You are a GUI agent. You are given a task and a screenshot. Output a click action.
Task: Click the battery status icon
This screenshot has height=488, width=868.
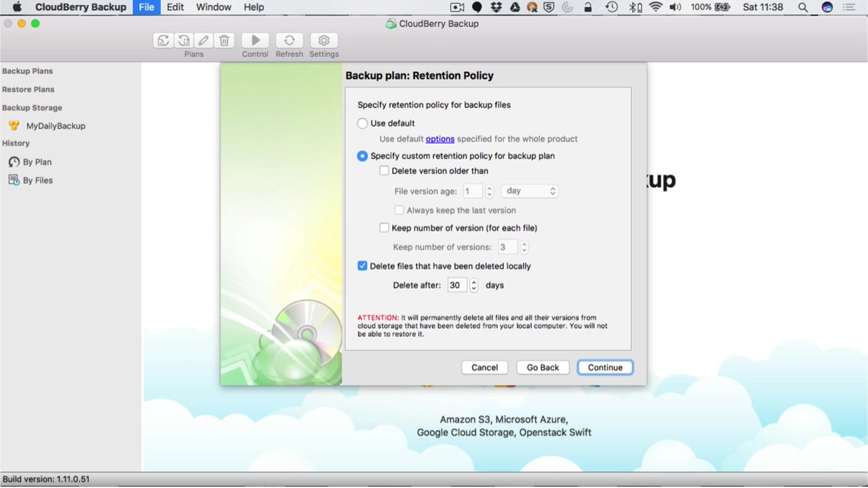(x=723, y=7)
